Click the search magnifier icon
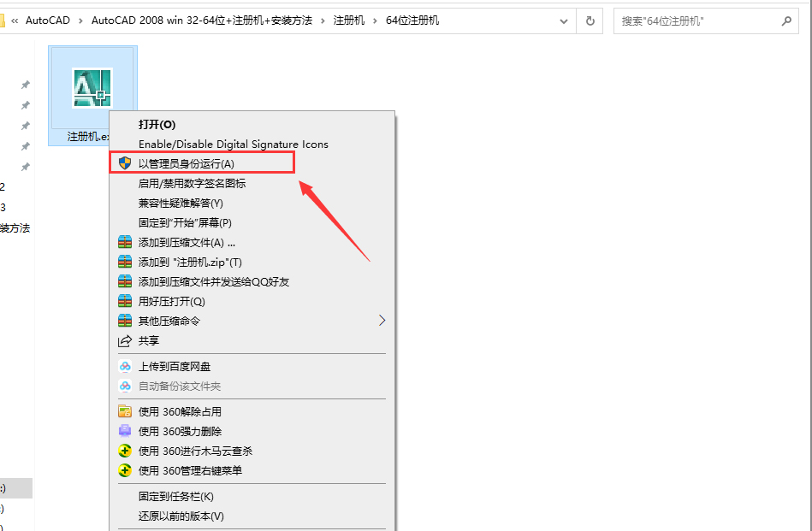Screen dimensions: 812x531 coord(786,21)
